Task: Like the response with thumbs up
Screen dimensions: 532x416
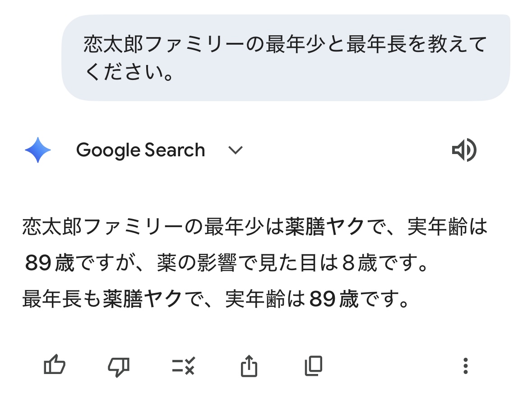Action: (x=55, y=365)
